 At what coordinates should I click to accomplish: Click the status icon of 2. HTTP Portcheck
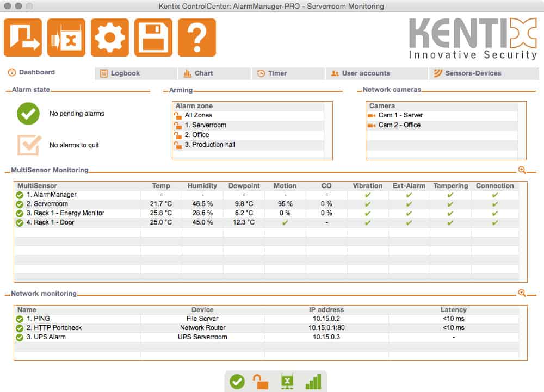pyautogui.click(x=20, y=328)
